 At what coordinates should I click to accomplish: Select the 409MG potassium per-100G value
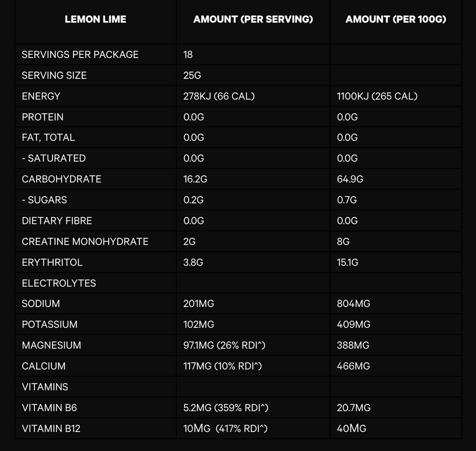pos(354,325)
